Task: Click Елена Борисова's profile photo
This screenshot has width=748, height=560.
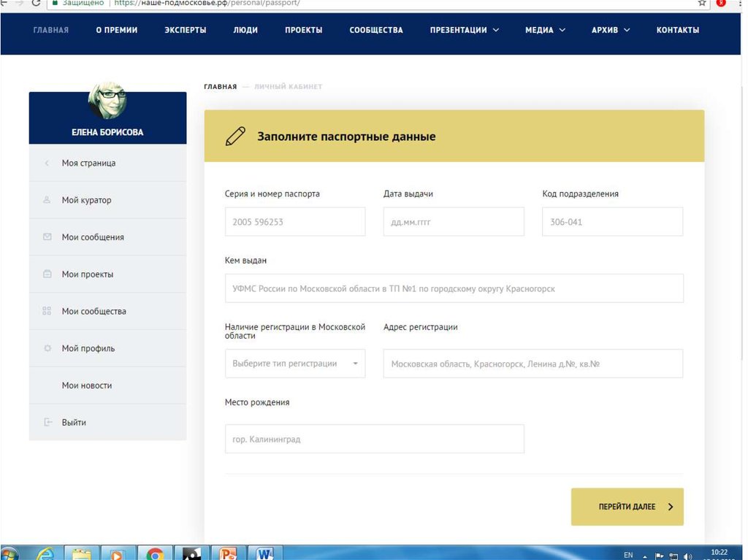Action: click(107, 101)
